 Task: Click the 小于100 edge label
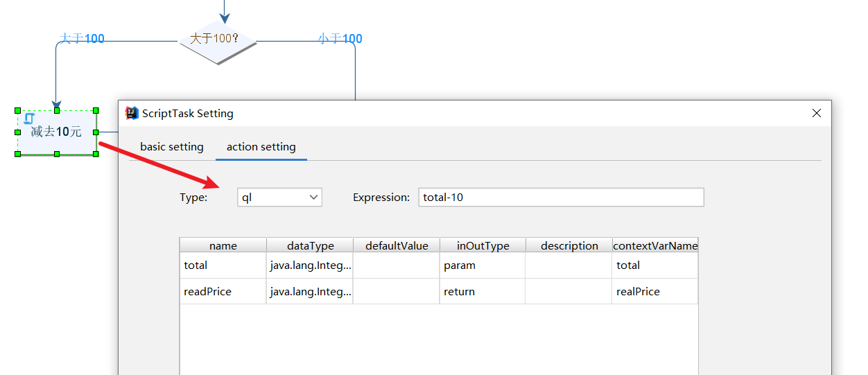[340, 39]
